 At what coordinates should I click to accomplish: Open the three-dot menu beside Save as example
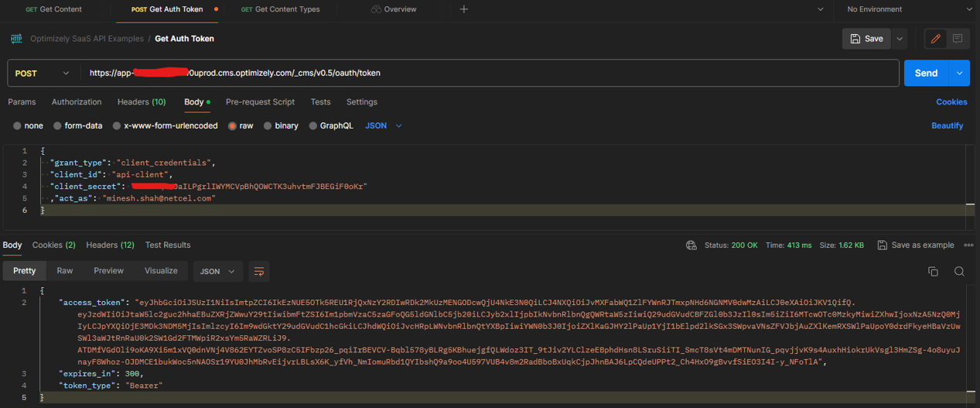pyautogui.click(x=968, y=245)
